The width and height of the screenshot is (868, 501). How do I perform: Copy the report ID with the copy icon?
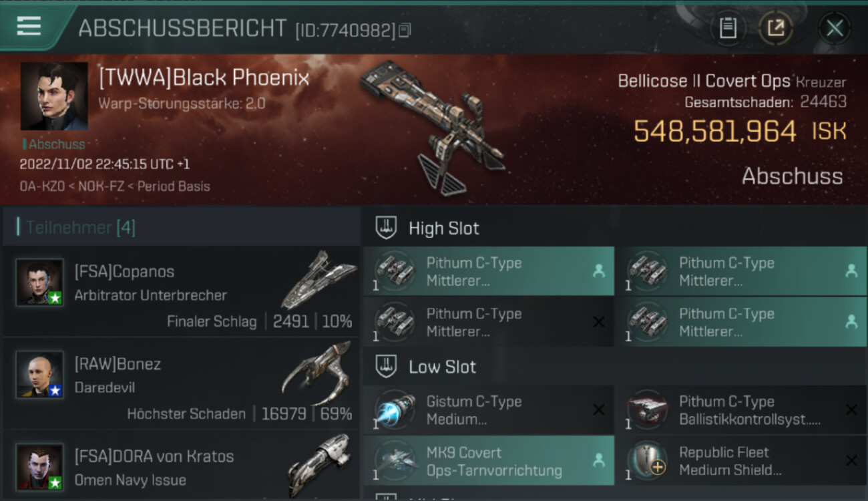pos(405,30)
